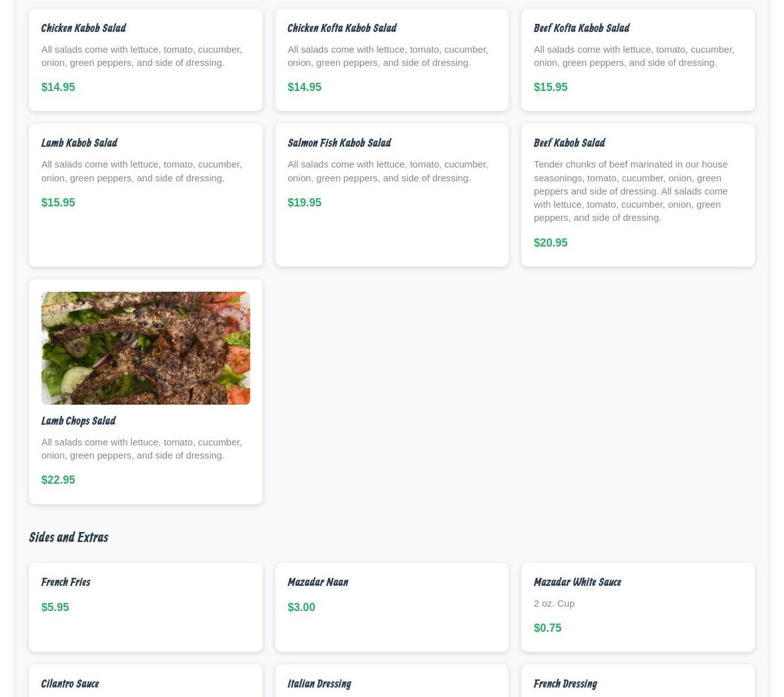Choose the French Dressing item

point(638,681)
